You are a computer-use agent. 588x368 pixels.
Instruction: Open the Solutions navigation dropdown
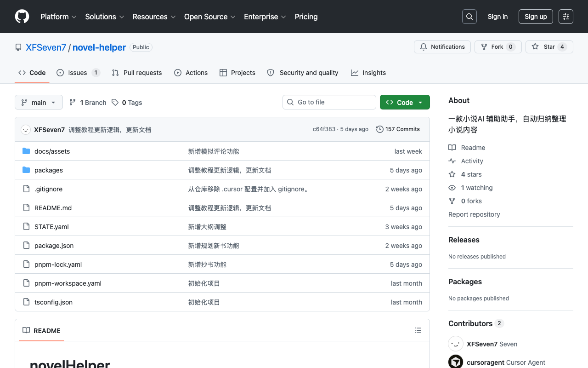(x=105, y=17)
